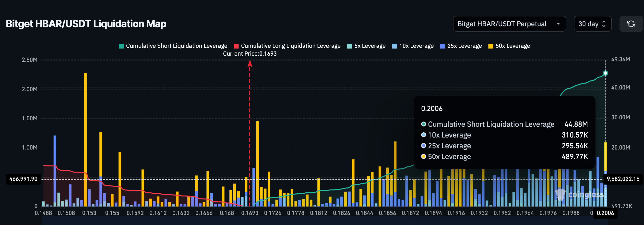Screen dimensions: 644x225
Task: Click the teal 5x Leverage legend square
Action: [349, 46]
